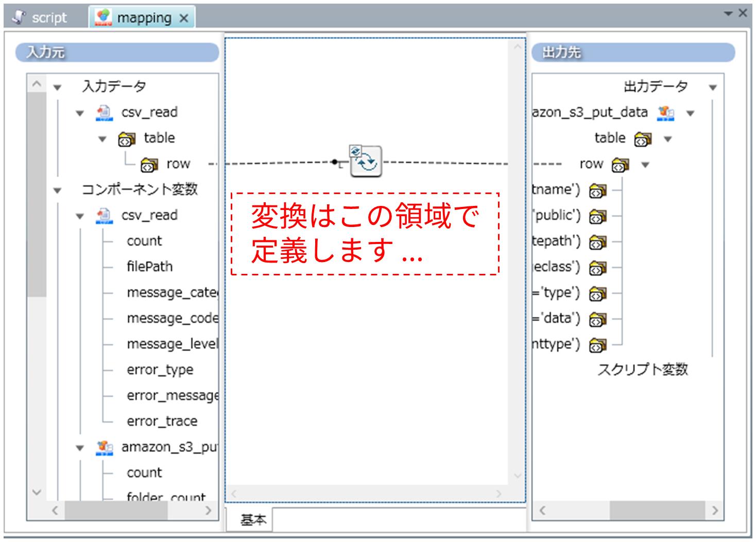Click the loop conversion icon in mapping canvas
Viewport: 756px width, 542px height.
(366, 162)
